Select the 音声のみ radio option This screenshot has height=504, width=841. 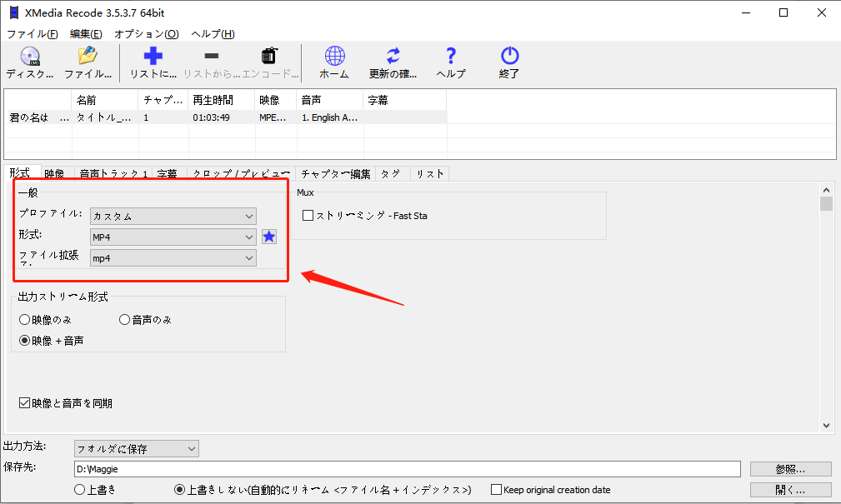(123, 318)
